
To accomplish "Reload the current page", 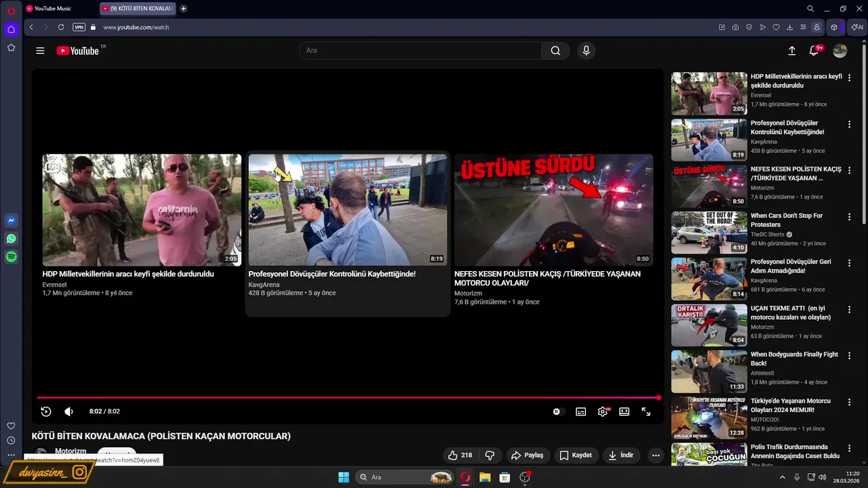I will [61, 27].
